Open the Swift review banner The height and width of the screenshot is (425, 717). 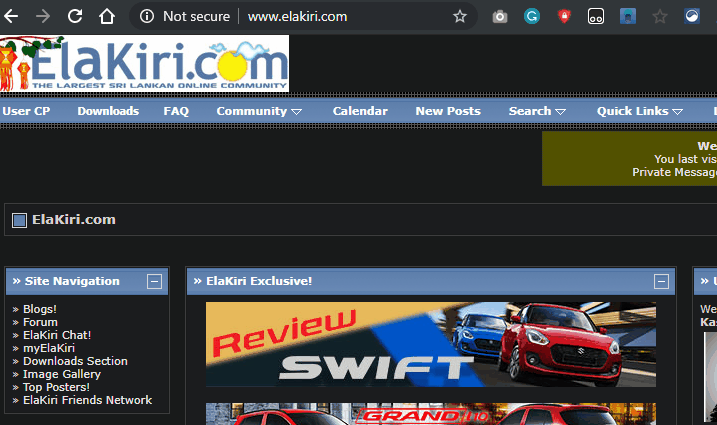pyautogui.click(x=431, y=344)
